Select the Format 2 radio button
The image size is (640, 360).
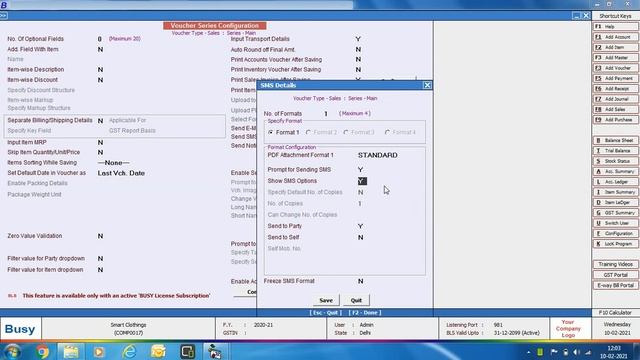point(308,133)
